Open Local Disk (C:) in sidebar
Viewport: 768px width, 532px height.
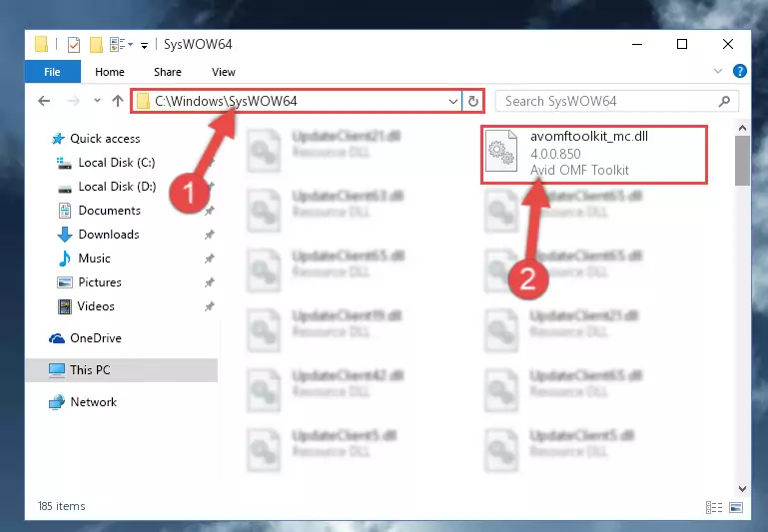[117, 163]
